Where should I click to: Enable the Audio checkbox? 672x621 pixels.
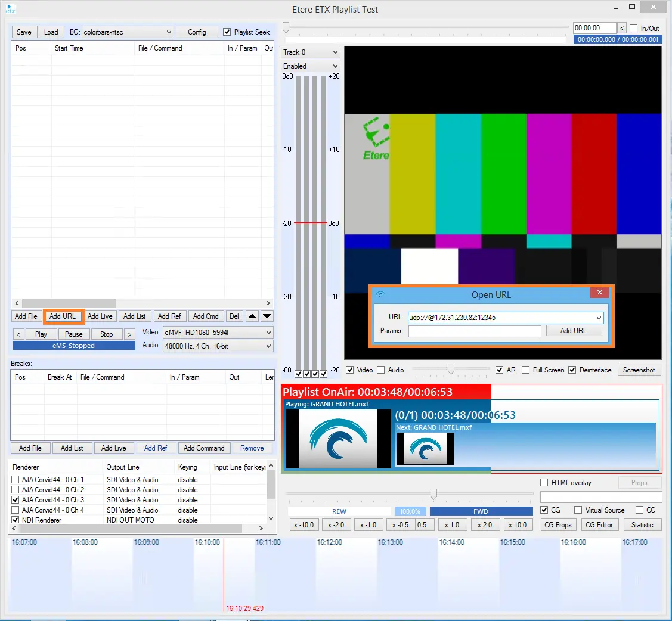[381, 370]
